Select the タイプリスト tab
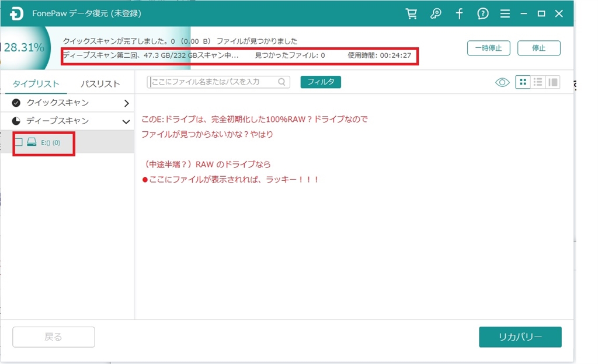The image size is (598, 364). point(36,84)
